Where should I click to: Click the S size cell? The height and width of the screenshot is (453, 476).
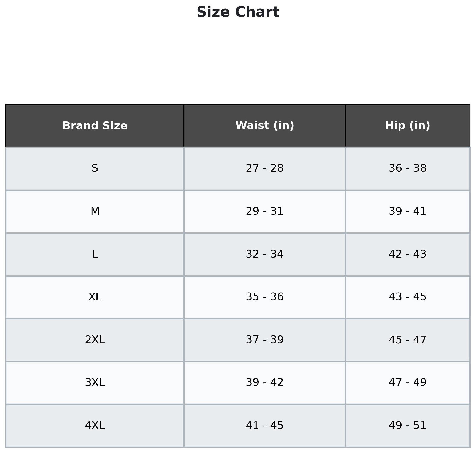tap(95, 168)
